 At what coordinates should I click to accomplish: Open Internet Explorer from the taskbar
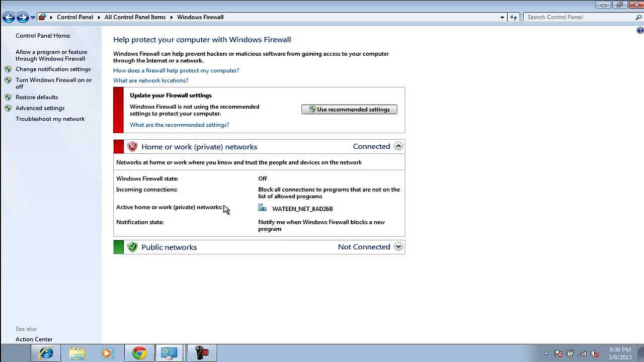pos(46,353)
